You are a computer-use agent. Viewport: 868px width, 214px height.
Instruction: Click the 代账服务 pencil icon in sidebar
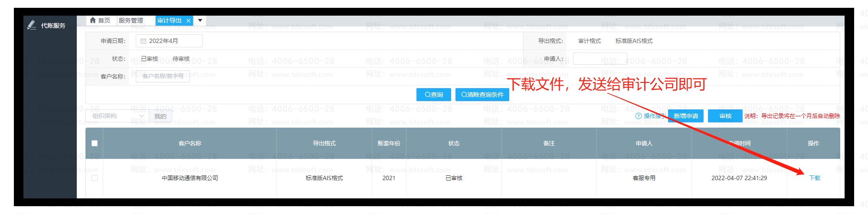pos(31,25)
